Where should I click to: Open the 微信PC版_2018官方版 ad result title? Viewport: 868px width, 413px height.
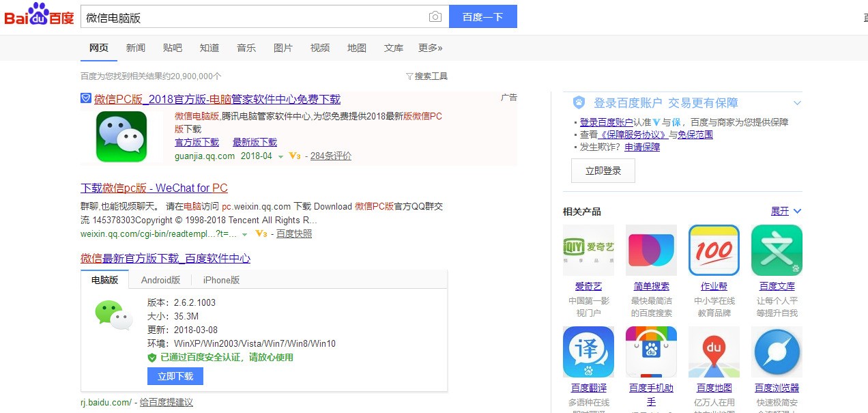(x=217, y=99)
